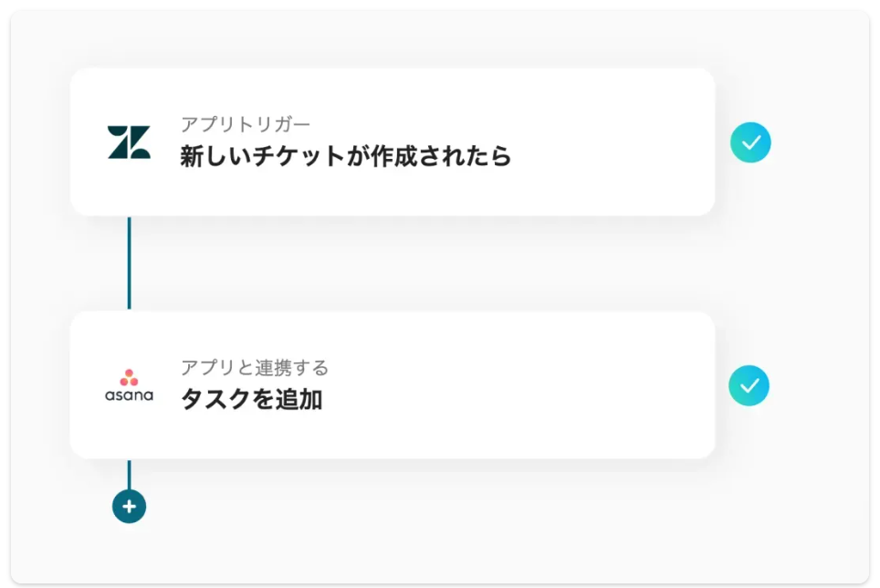Open the '新しいチケットが作成されたら' trigger title
880x588 pixels.
tap(345, 157)
